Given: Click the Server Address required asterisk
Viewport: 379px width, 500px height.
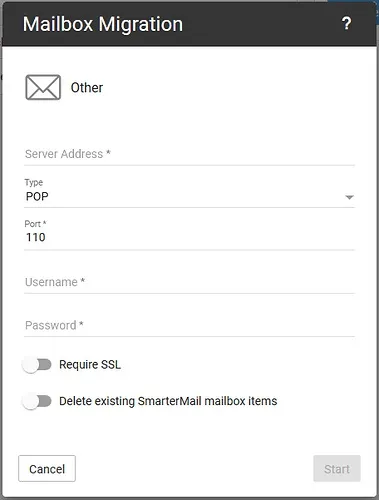Looking at the screenshot, I should [108, 152].
